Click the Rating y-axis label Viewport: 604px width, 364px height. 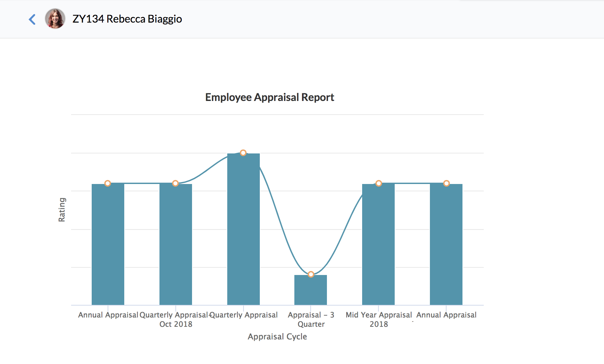coord(62,210)
